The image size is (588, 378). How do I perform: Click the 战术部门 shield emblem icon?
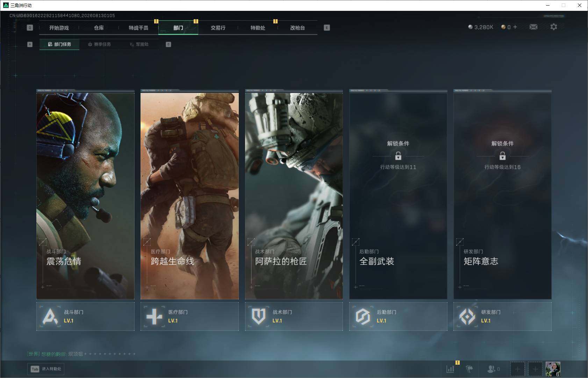pos(259,317)
